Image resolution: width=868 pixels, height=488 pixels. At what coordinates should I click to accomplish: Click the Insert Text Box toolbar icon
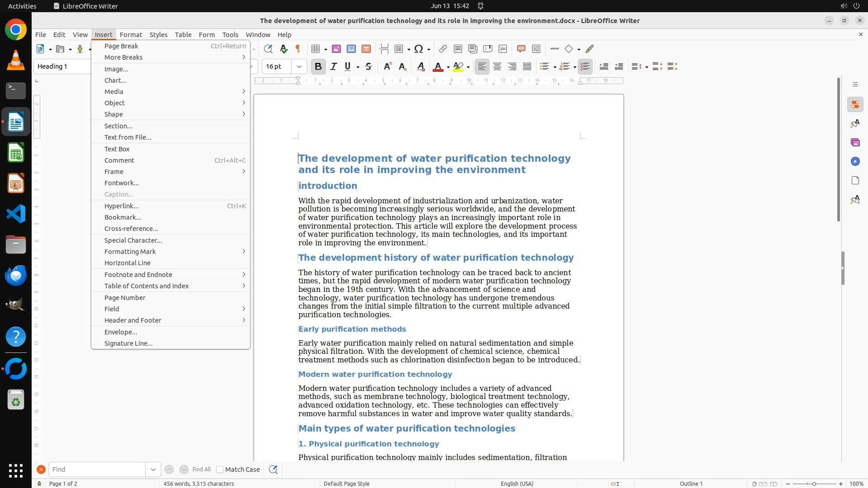click(x=366, y=49)
